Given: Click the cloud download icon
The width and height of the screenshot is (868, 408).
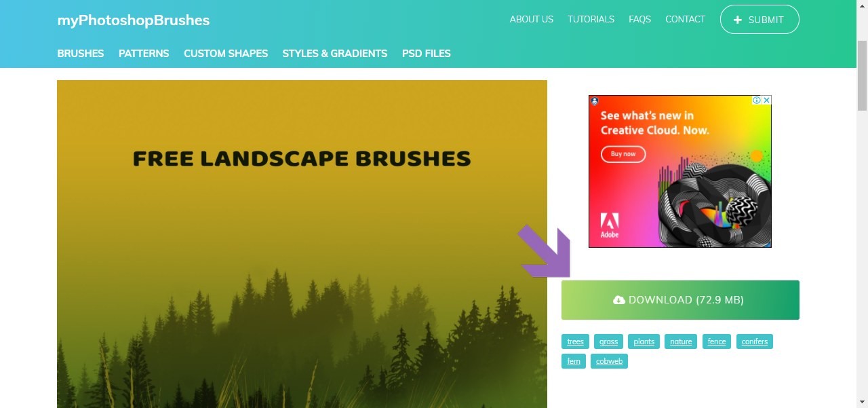Looking at the screenshot, I should [618, 300].
